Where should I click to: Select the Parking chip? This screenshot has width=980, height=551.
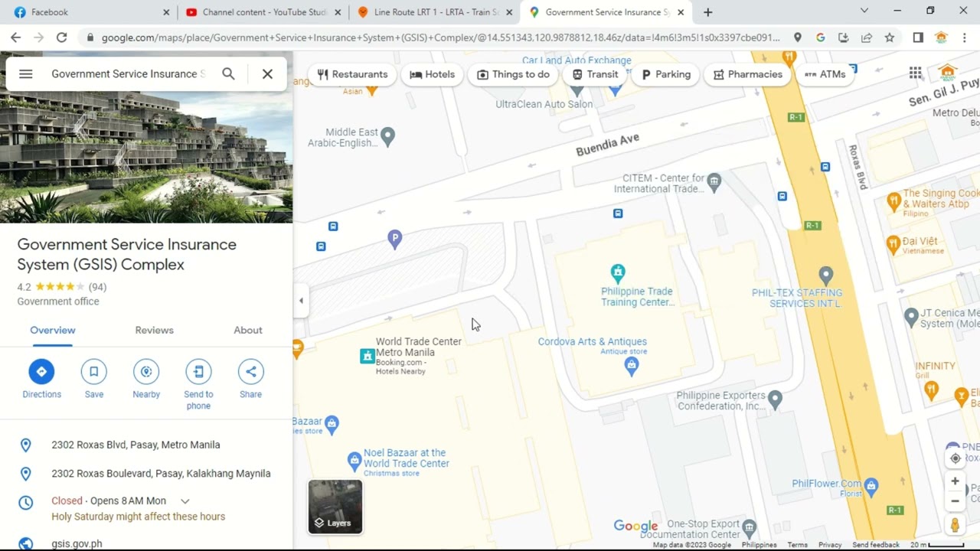666,74
